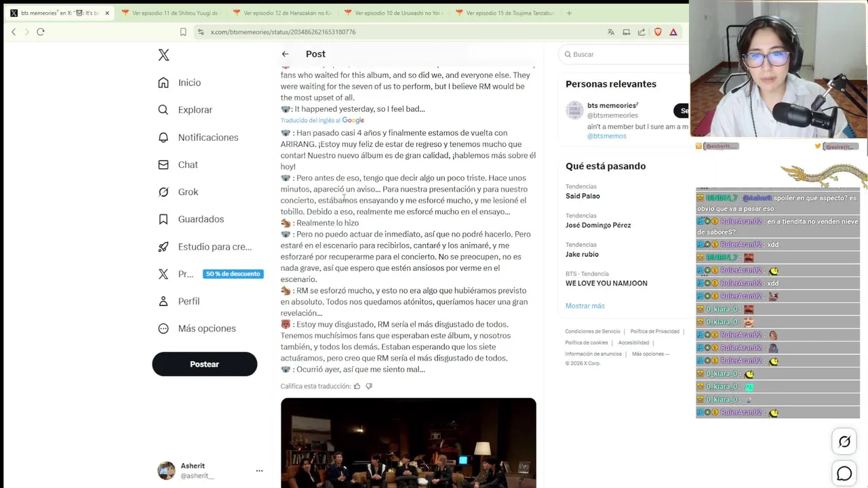
Task: Open Premium X icon in sidebar
Action: 163,274
